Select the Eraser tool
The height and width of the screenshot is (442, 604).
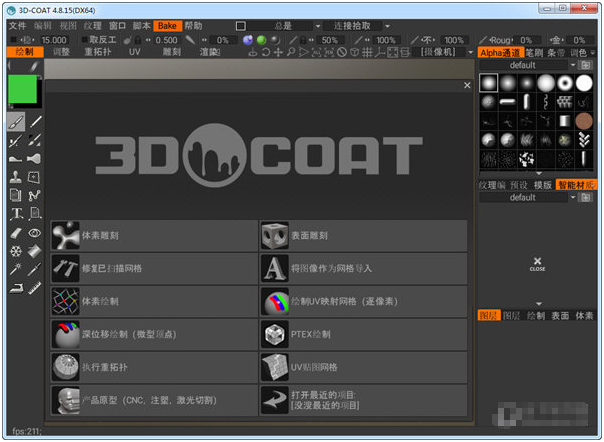coord(15,232)
